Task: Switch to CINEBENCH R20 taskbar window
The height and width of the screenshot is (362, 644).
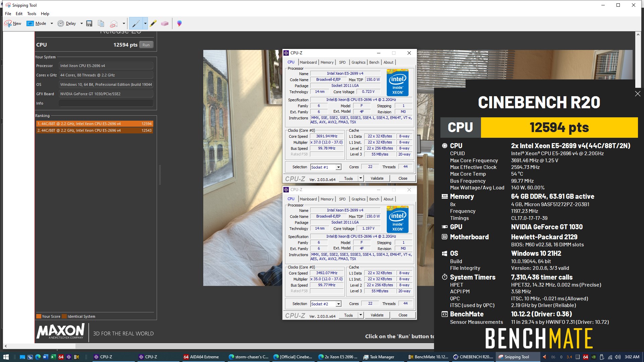Action: click(473, 357)
